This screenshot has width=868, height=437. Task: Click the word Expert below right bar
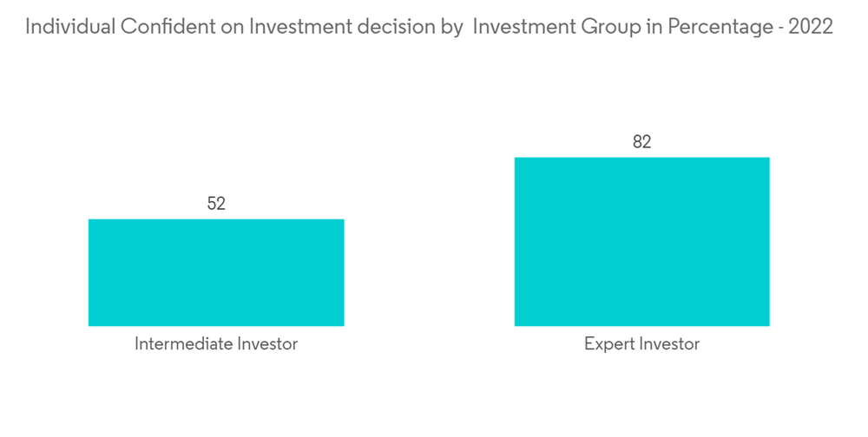[x=609, y=344]
